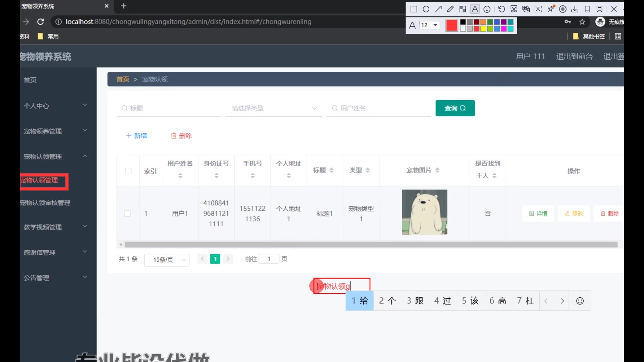Viewport: 644px width, 362px height.
Task: Click the 查询 search button
Action: click(455, 108)
